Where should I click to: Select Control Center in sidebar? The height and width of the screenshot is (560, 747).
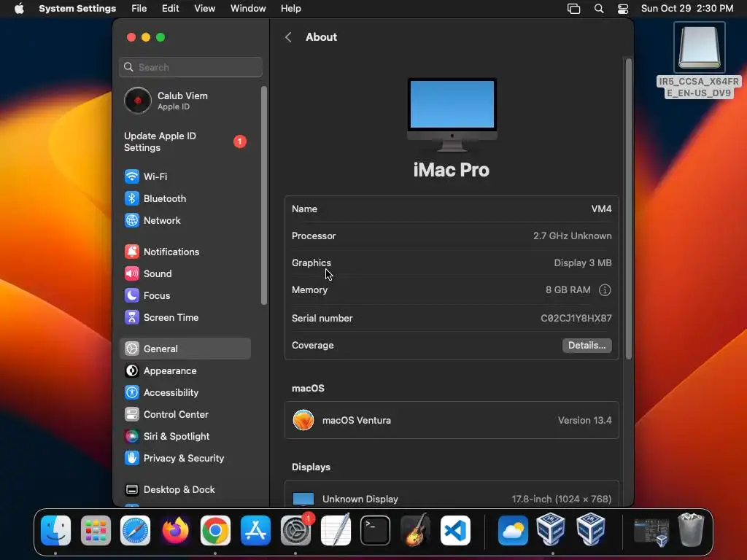click(185, 415)
